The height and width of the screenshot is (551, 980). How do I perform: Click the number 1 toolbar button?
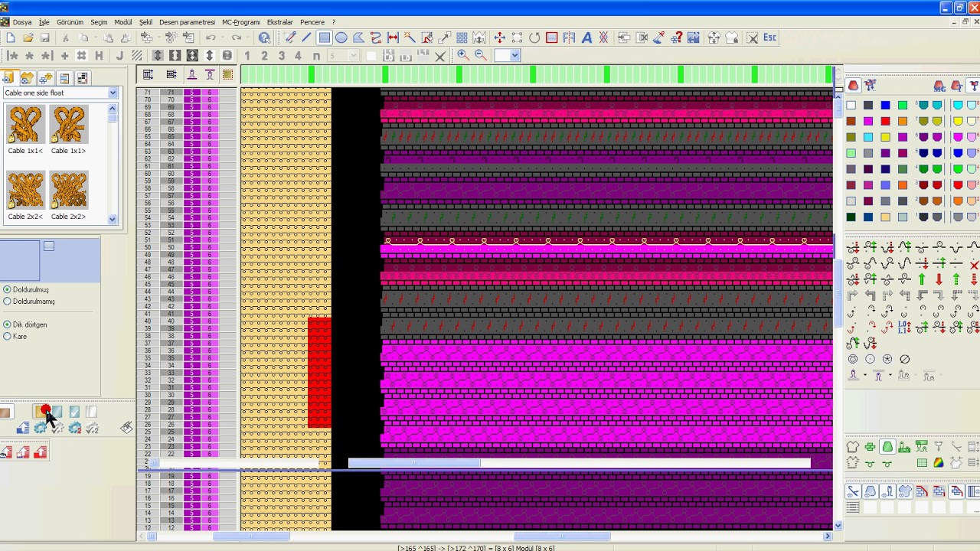point(247,56)
